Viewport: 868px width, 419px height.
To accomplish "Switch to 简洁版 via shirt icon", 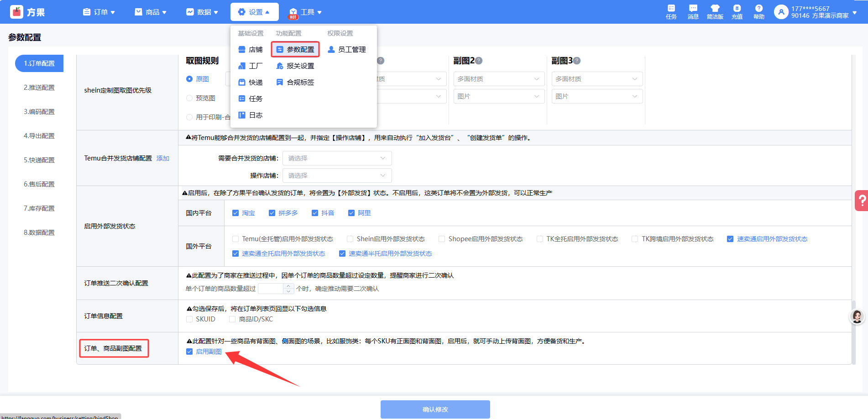I will (x=715, y=11).
